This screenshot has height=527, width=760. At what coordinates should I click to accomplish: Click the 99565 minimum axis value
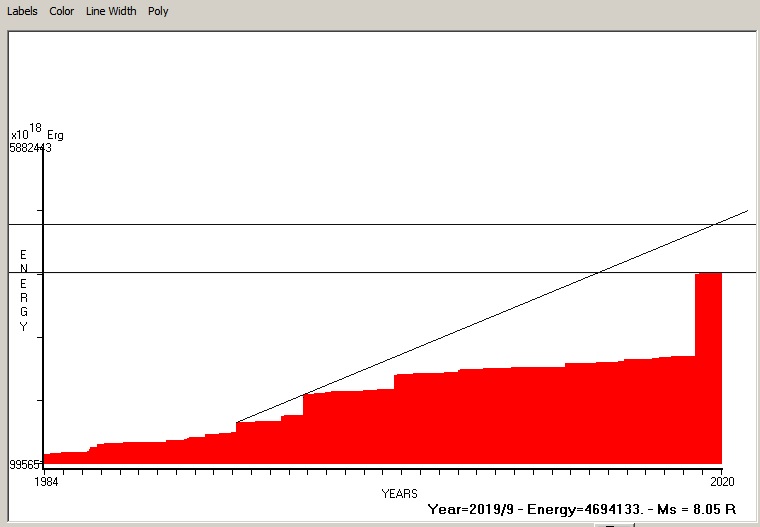coord(27,465)
